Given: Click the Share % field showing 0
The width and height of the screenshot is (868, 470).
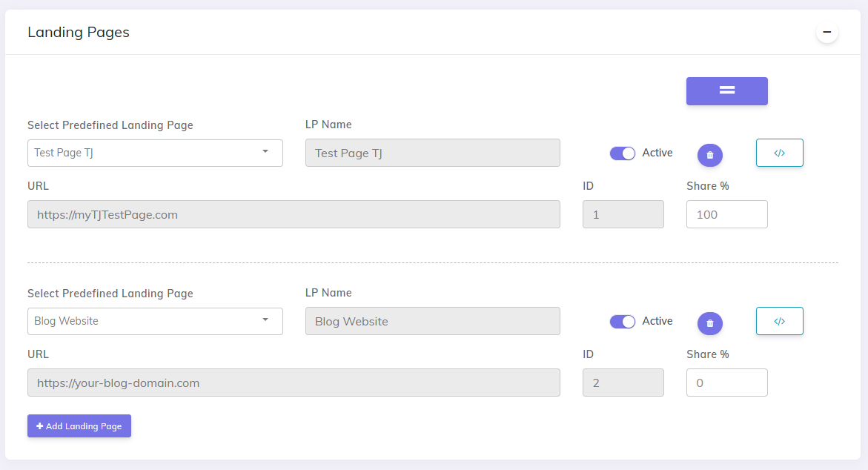Looking at the screenshot, I should (x=726, y=383).
